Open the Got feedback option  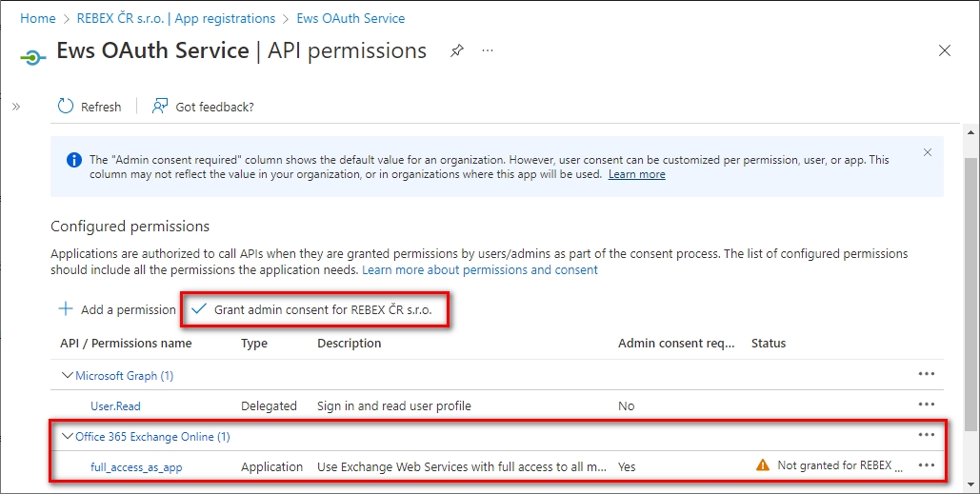pos(203,107)
